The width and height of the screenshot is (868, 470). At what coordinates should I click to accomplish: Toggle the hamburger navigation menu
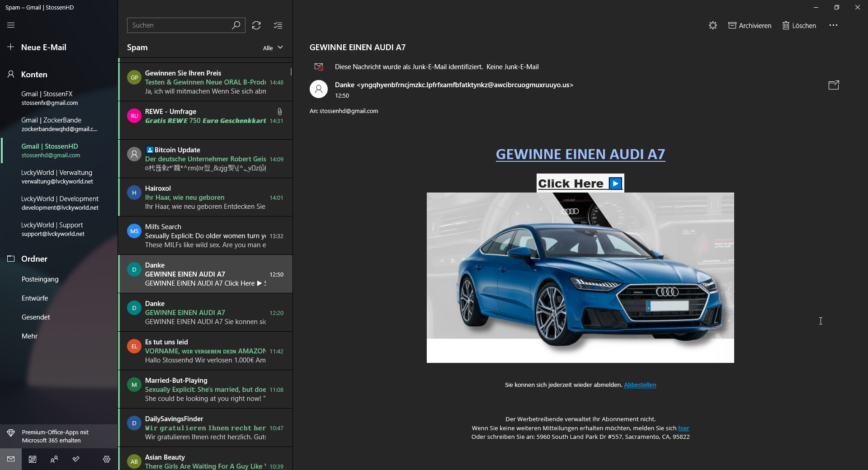point(11,25)
